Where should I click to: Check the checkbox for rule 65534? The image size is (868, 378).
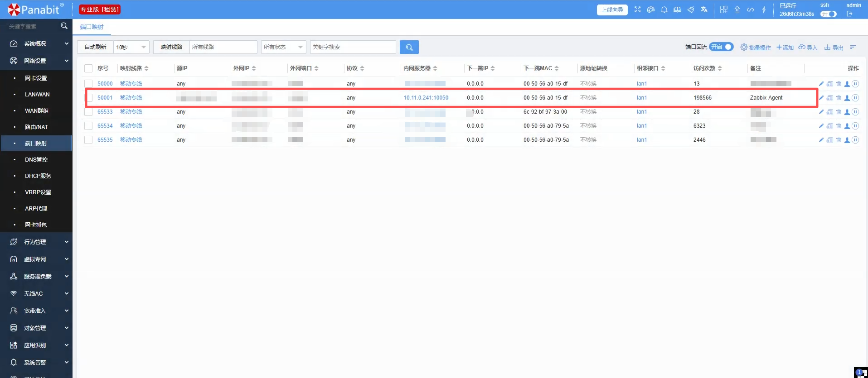point(88,126)
